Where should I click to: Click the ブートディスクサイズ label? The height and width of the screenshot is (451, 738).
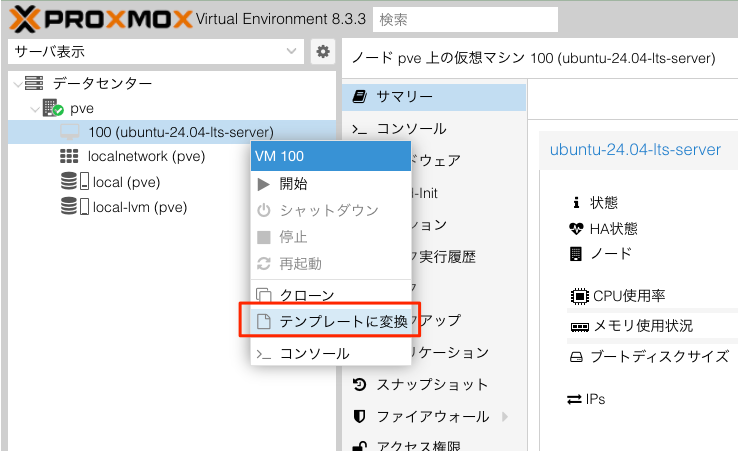(659, 356)
